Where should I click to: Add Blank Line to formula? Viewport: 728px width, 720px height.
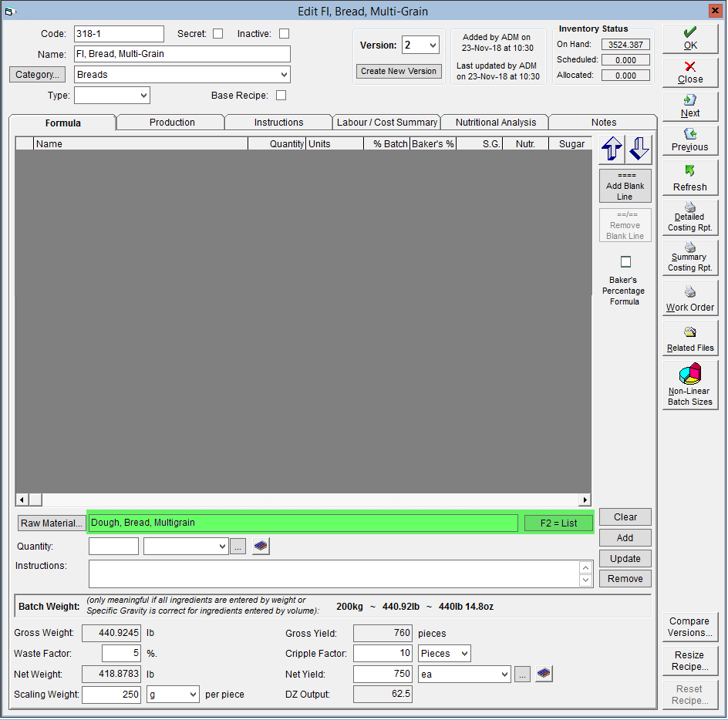pos(625,186)
